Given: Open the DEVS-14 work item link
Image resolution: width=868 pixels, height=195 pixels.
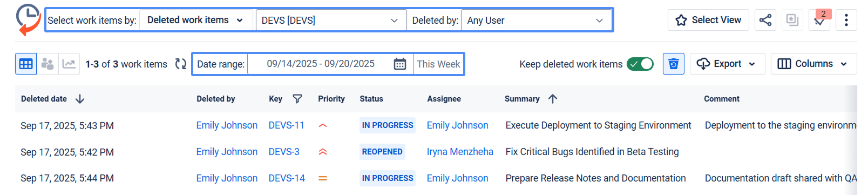Looking at the screenshot, I should (287, 178).
